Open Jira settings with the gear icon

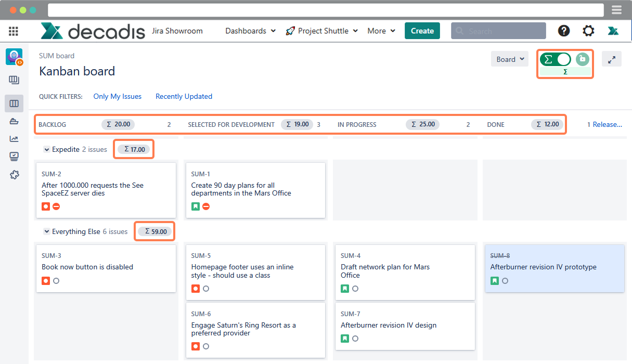click(588, 31)
